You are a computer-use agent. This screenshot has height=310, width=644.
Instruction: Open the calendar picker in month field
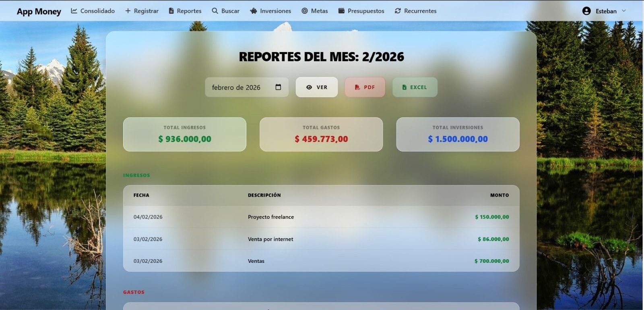click(278, 87)
